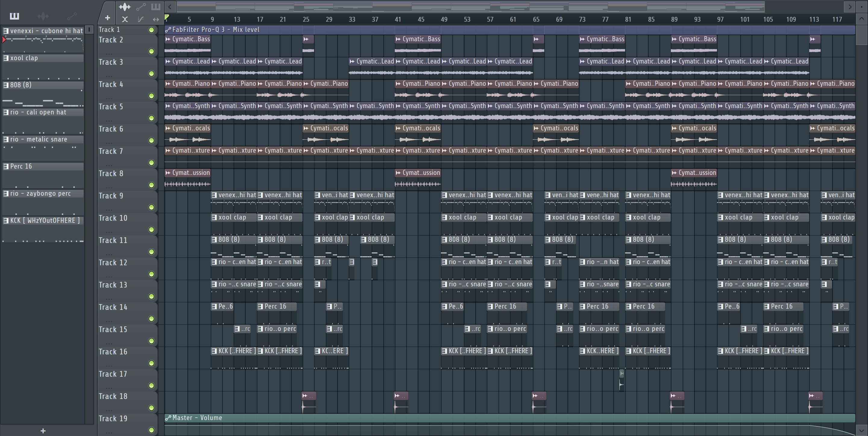Mute Track 16 with its green LED

[x=152, y=363]
